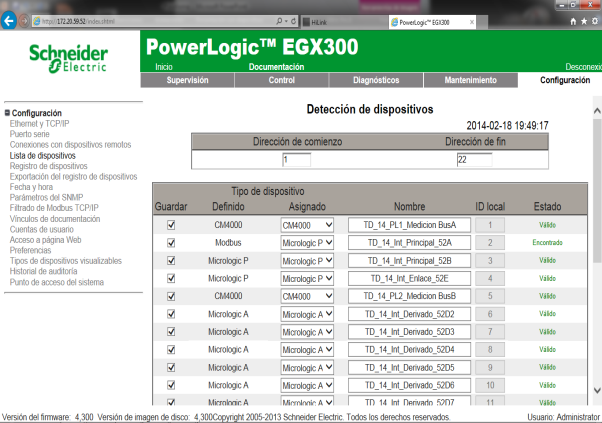Open browser home page icon
Image resolution: width=602 pixels, height=423 pixels.
[x=571, y=20]
